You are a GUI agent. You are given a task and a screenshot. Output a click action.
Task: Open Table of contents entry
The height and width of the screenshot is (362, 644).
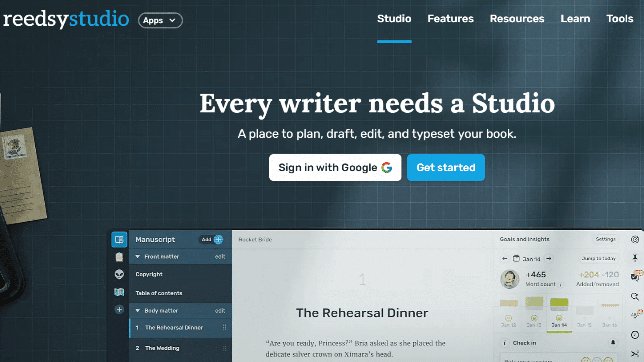pos(180,293)
